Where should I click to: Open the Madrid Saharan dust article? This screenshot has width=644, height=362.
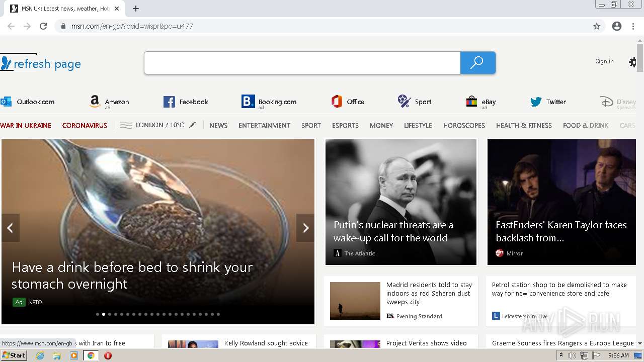400,301
